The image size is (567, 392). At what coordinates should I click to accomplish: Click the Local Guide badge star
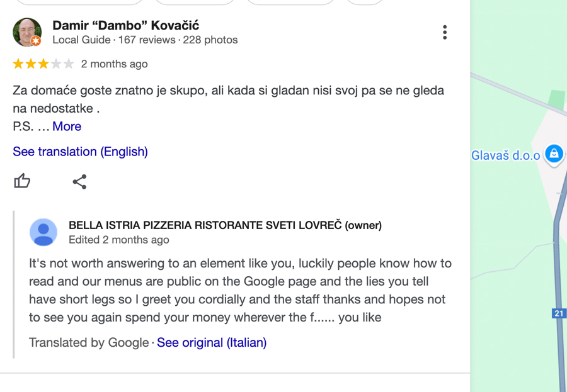(36, 41)
